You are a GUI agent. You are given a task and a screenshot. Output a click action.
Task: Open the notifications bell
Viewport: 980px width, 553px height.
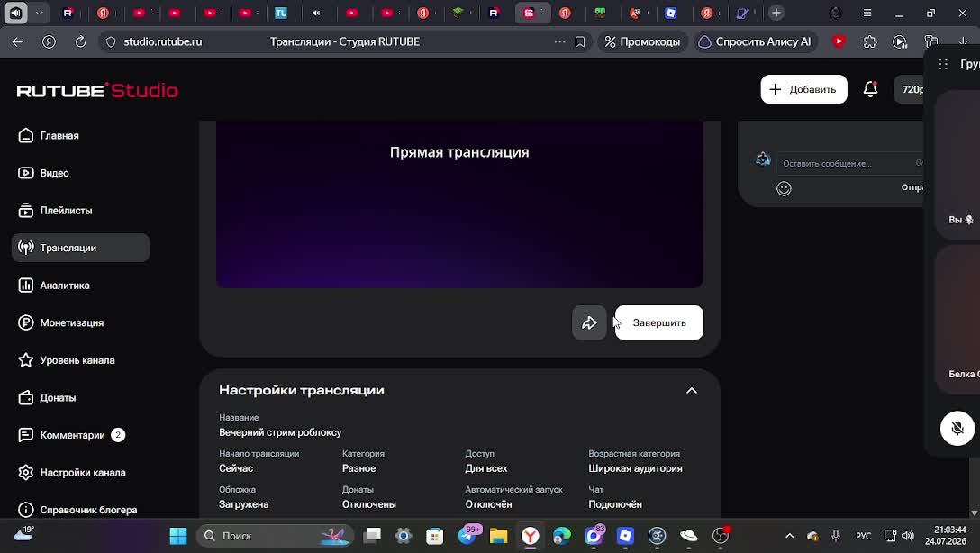click(871, 89)
